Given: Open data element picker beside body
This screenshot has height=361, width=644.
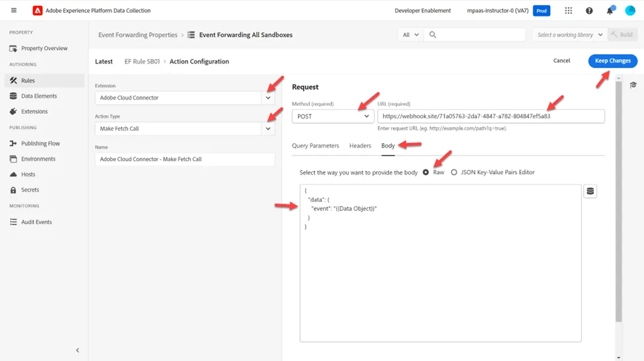Looking at the screenshot, I should pyautogui.click(x=590, y=191).
